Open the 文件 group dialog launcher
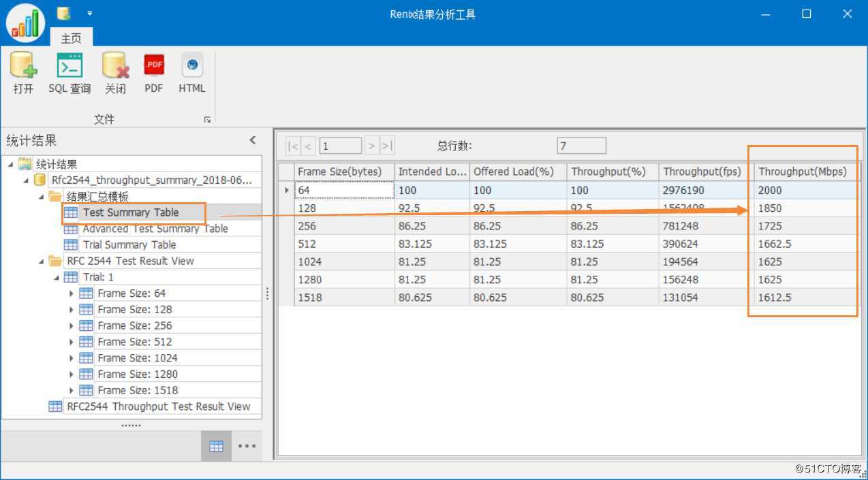 click(x=207, y=120)
